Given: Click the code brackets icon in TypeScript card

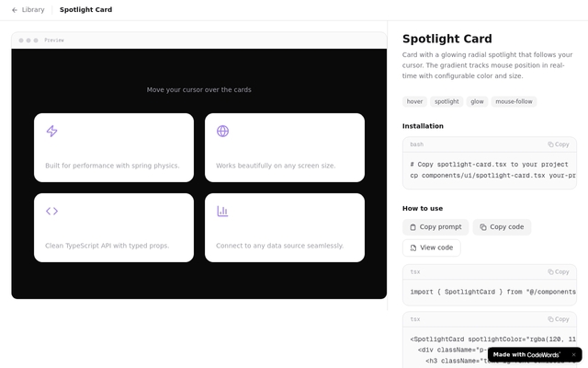Looking at the screenshot, I should (51, 211).
